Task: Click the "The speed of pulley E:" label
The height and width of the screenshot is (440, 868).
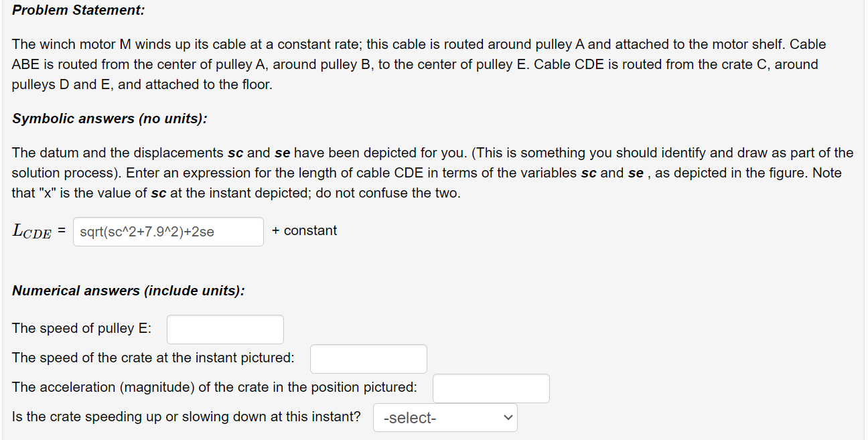Action: (x=81, y=328)
